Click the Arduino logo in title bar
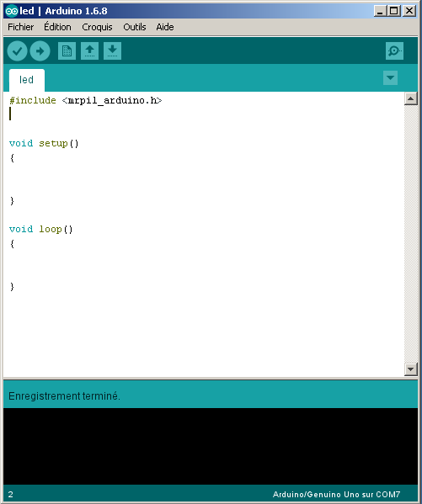Viewport: 422px width, 504px height. (11, 11)
